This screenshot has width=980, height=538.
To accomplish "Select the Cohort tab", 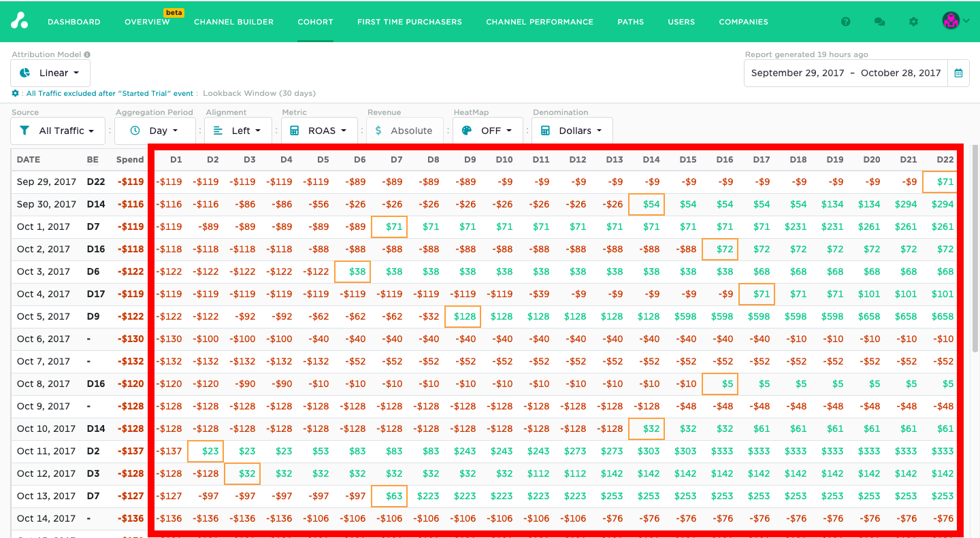I will 315,22.
